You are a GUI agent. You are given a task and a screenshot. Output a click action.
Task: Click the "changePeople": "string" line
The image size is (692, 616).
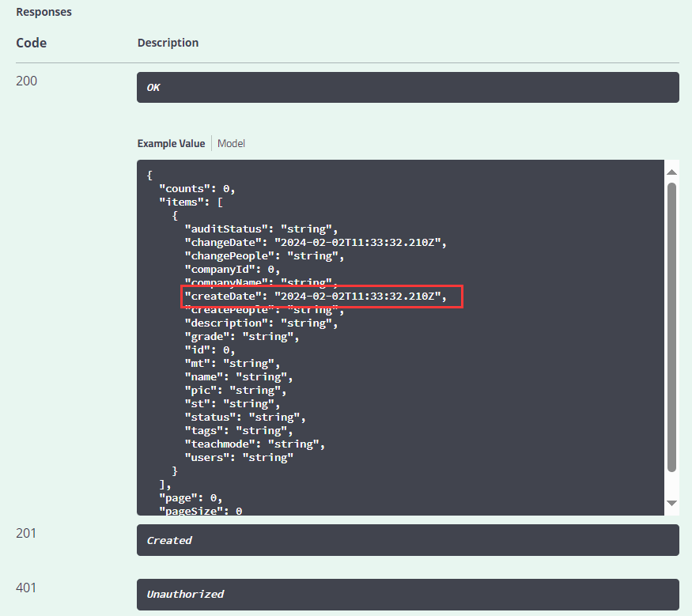264,256
